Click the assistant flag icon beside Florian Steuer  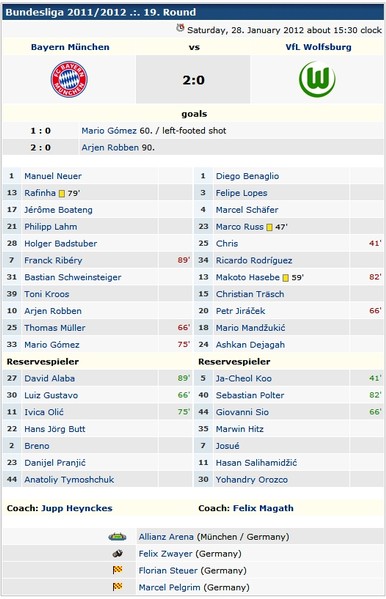[x=117, y=570]
